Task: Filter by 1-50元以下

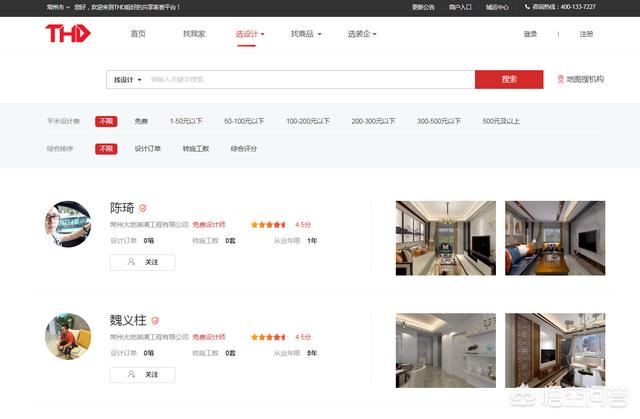Action: pos(186,121)
